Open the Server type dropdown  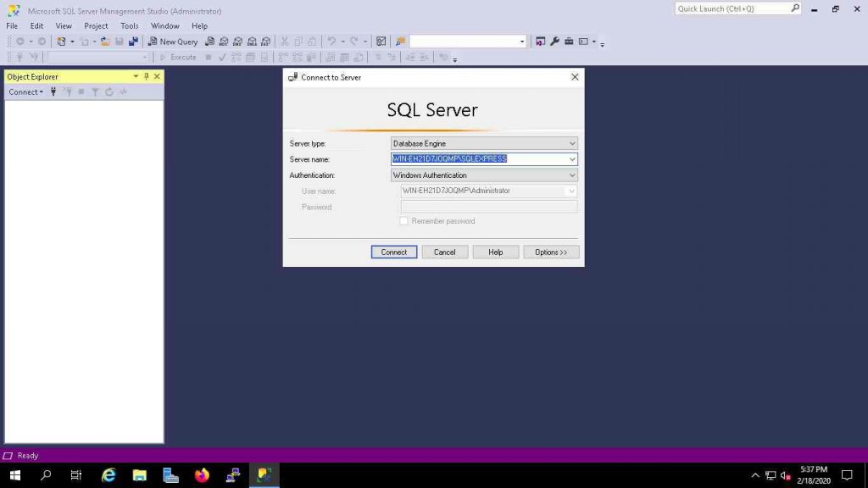pos(571,143)
